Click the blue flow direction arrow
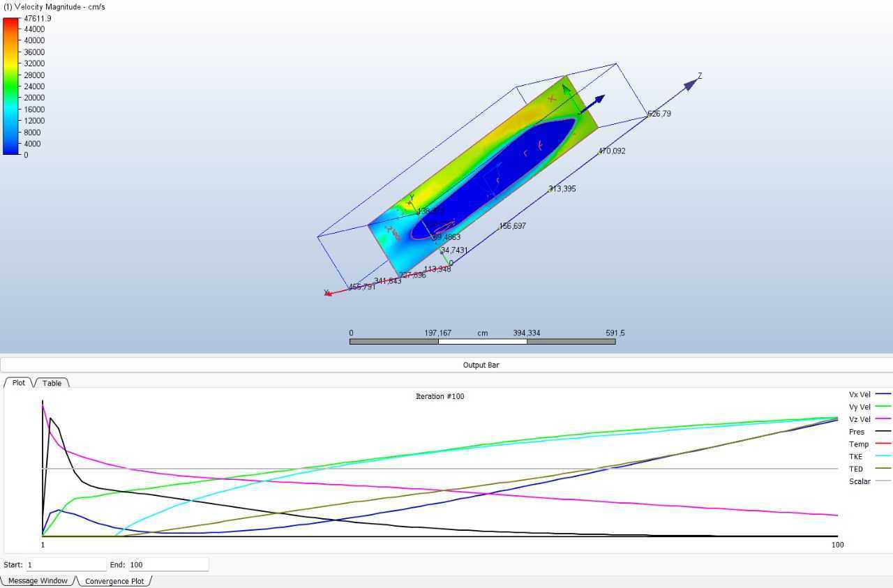 592,104
